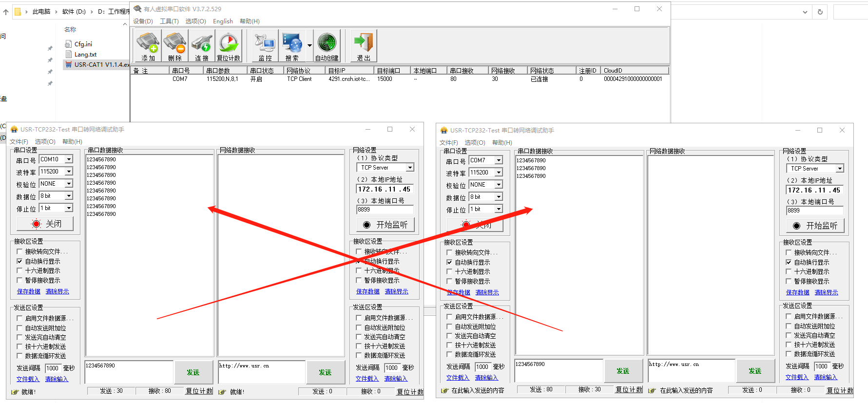868x403 pixels.
Task: Open the COM10 serial port number dropdown
Action: [x=69, y=159]
